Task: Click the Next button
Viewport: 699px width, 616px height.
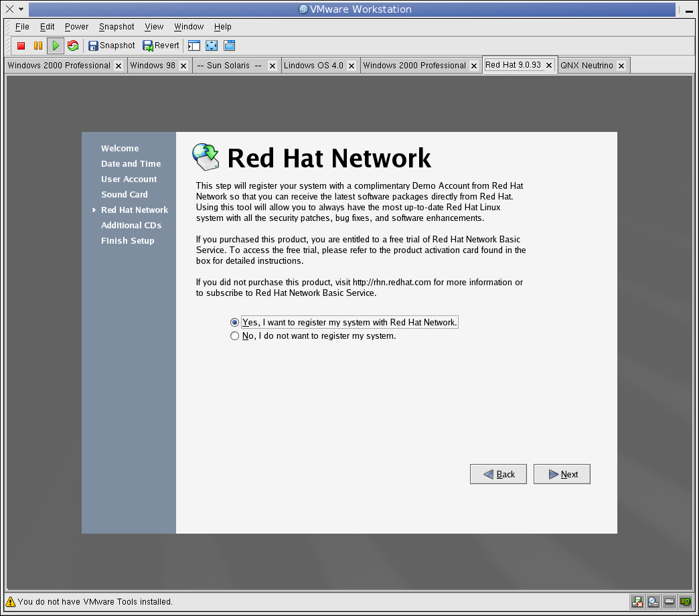Action: pyautogui.click(x=562, y=474)
